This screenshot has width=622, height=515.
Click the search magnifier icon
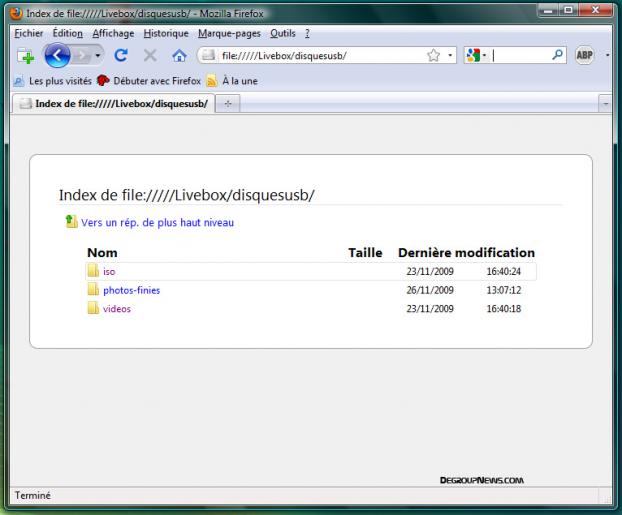(x=557, y=56)
